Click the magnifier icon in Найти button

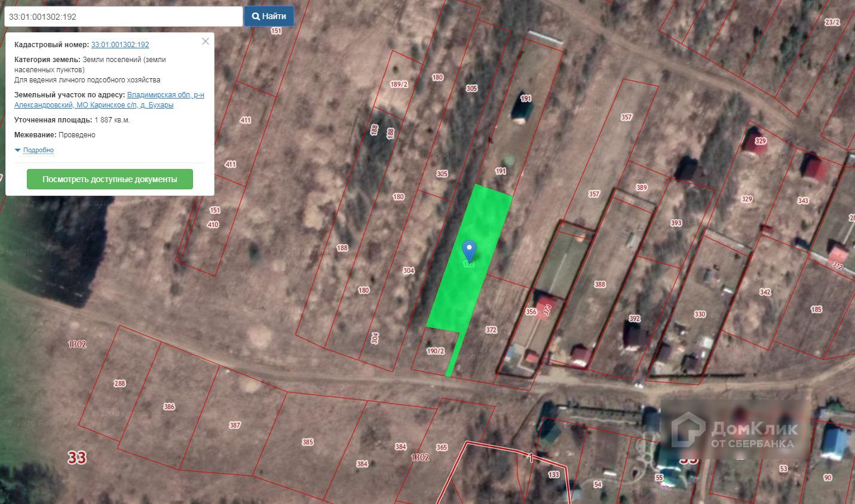point(256,16)
